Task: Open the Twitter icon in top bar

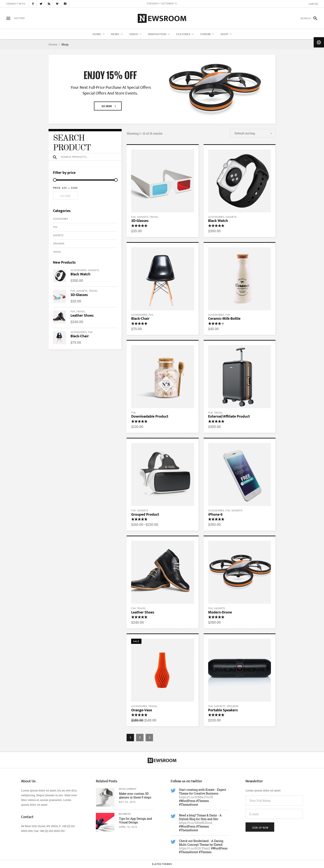Action: [41, 4]
